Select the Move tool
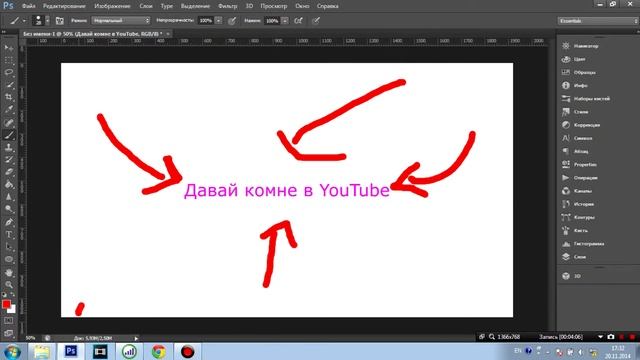Screen dimensions: 640x360 [x=9, y=48]
